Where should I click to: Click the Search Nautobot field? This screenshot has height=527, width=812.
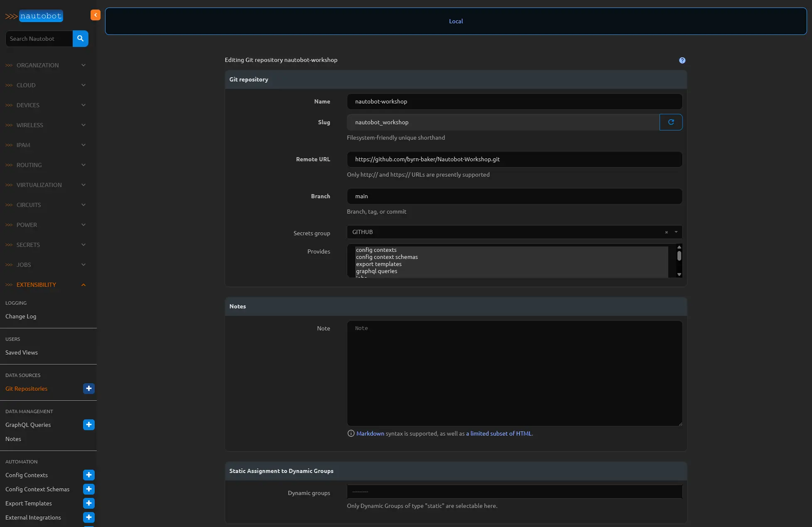click(39, 39)
